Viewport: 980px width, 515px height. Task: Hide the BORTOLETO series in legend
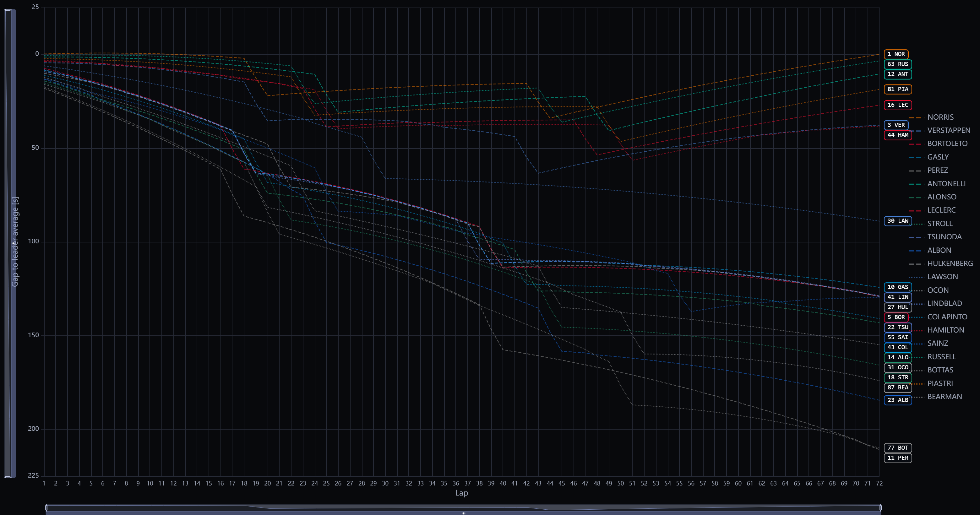938,144
